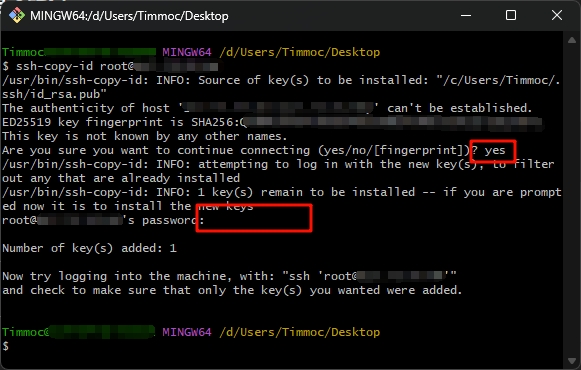Close the MINGW64 terminal window
The height and width of the screenshot is (370, 581).
(x=557, y=16)
